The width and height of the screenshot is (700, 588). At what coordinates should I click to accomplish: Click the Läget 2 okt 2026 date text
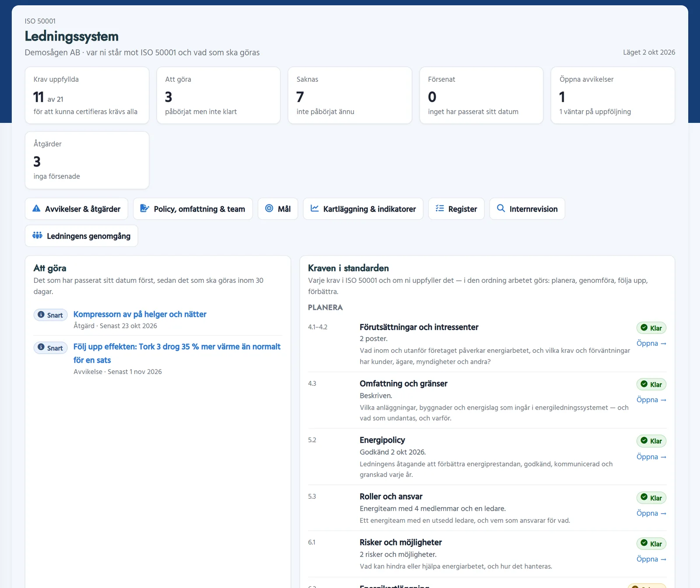649,52
